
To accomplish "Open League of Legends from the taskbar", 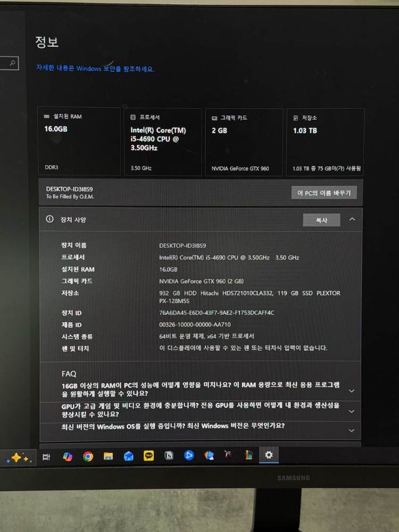I will click(x=249, y=455).
